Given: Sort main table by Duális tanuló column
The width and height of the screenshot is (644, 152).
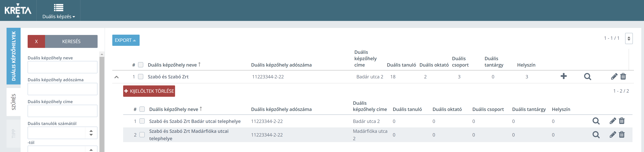Looking at the screenshot, I should click(401, 65).
